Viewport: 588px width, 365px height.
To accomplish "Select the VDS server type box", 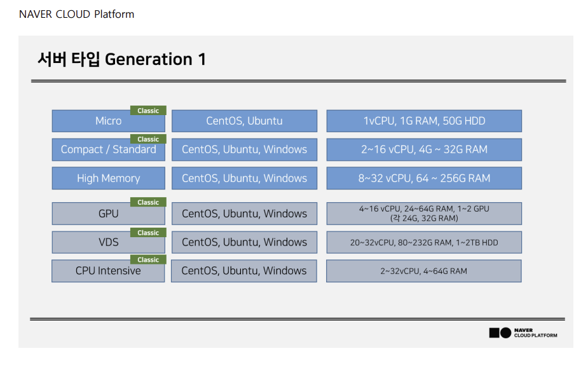I will click(x=108, y=242).
